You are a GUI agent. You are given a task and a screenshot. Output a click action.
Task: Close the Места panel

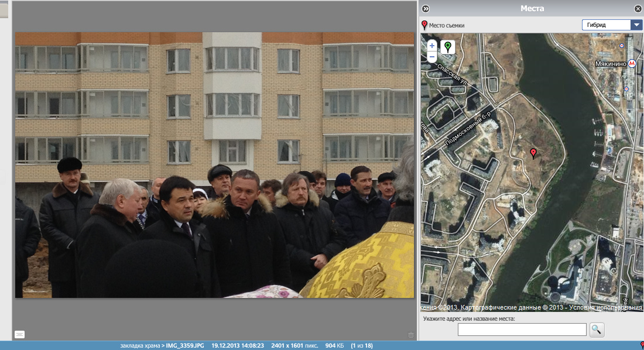(638, 9)
